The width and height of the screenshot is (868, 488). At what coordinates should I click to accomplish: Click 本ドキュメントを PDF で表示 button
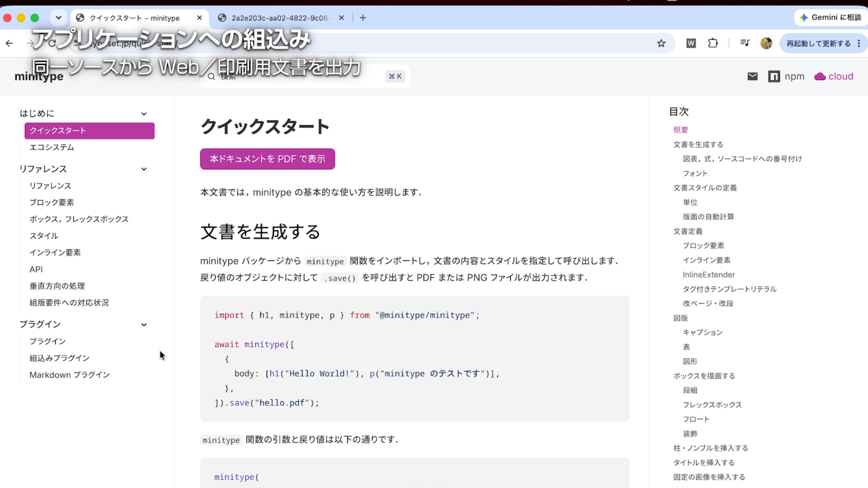267,159
